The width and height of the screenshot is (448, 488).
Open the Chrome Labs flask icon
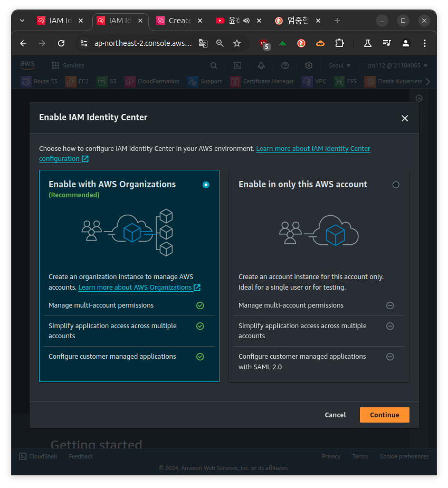pyautogui.click(x=368, y=43)
